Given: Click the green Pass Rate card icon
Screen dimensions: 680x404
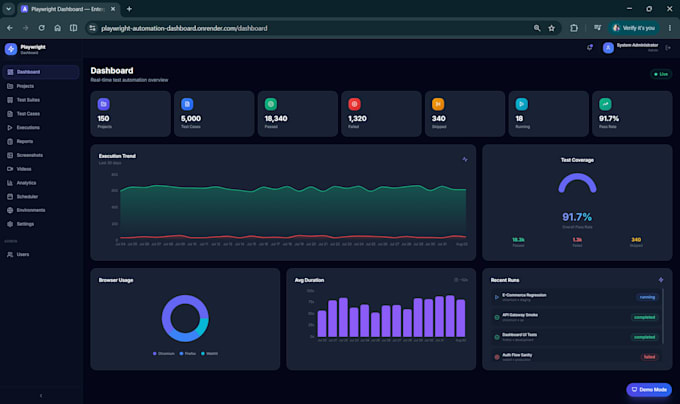Looking at the screenshot, I should (x=605, y=104).
